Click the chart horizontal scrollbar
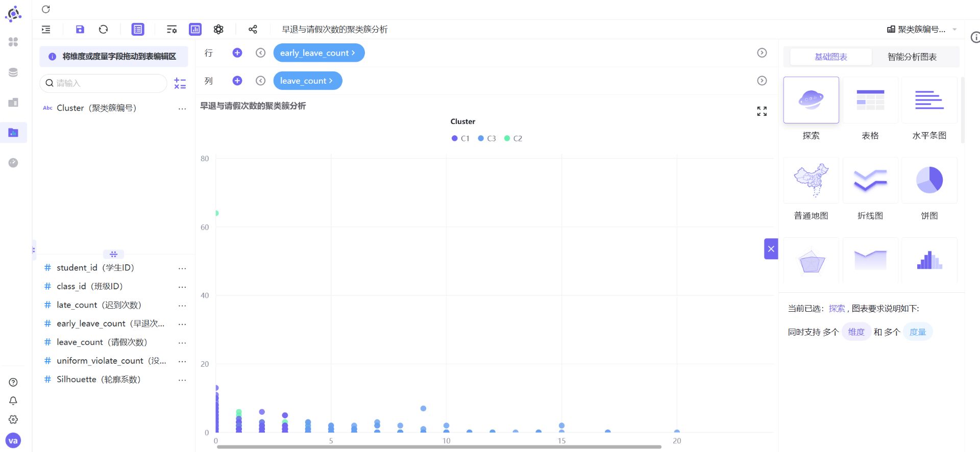Screen dimensions: 980x452 point(439,447)
